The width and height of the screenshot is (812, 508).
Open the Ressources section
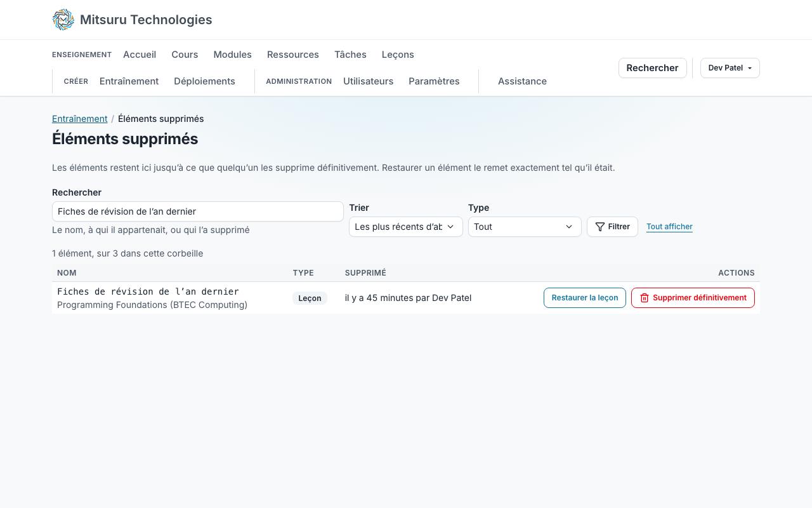[293, 55]
